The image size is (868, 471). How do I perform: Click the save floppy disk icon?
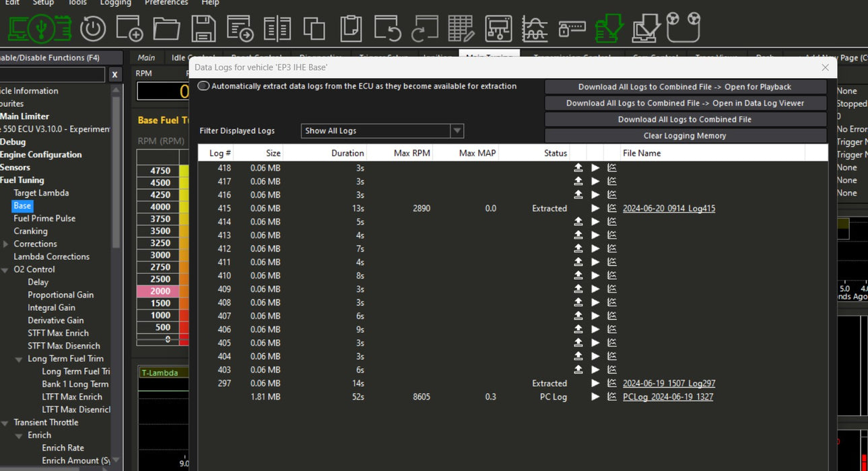pos(203,28)
